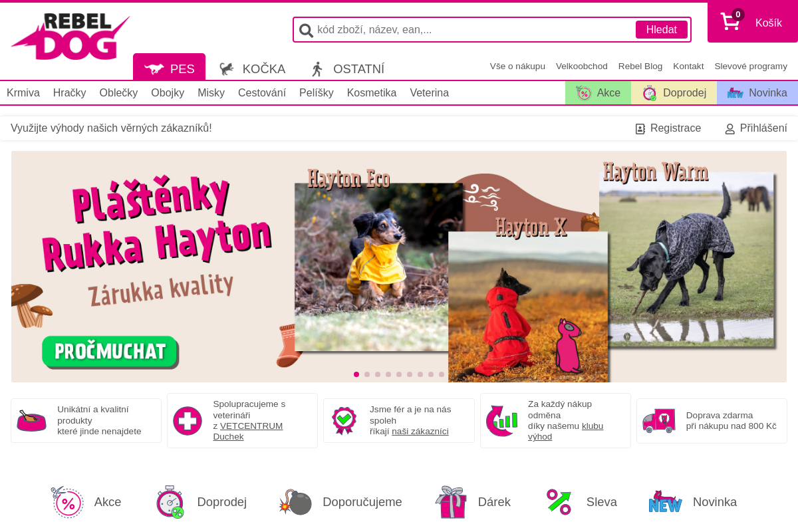This screenshot has width=798, height=532.
Task: Click the Hledat search button
Action: (x=662, y=30)
